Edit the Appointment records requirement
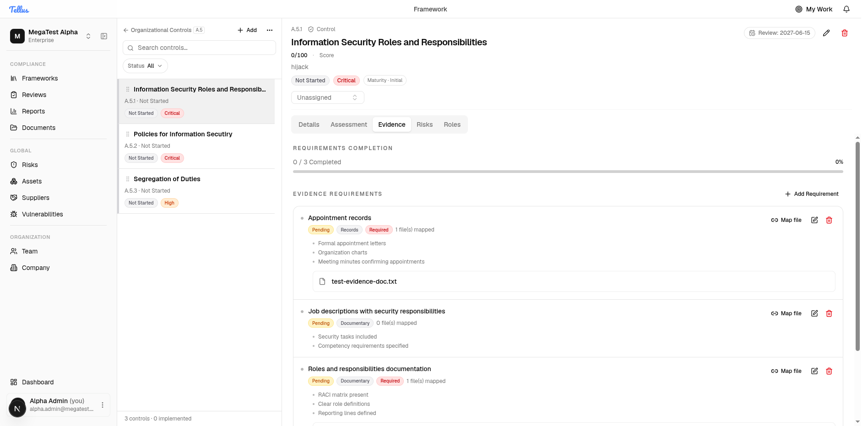The width and height of the screenshot is (868, 426). point(814,220)
